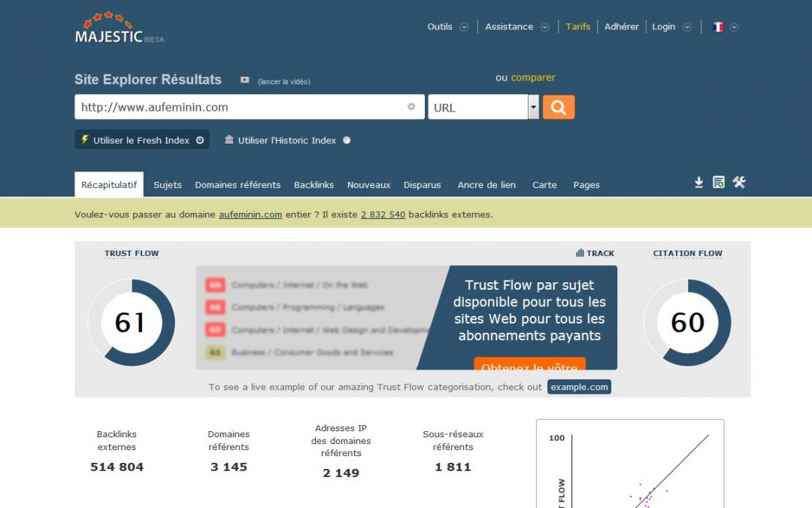
Task: Click the Assistance menu label
Action: tap(509, 26)
